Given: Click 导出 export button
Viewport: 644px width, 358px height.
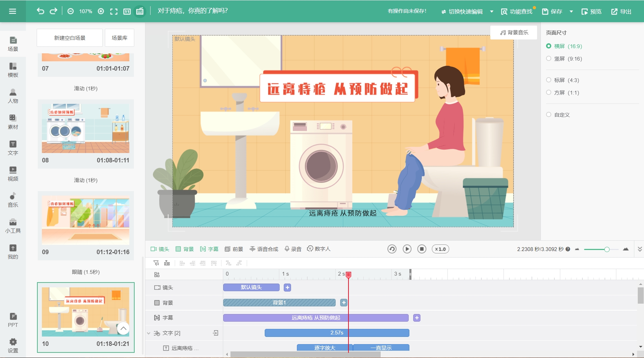Looking at the screenshot, I should tap(621, 11).
